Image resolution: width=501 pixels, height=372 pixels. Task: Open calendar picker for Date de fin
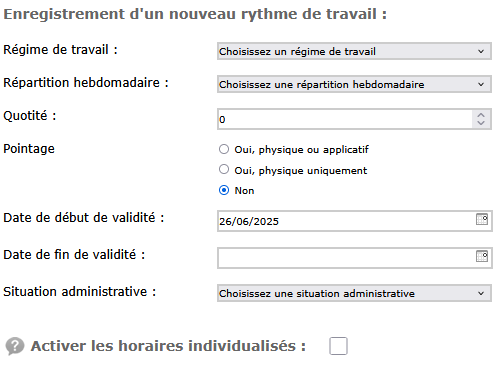coord(482,256)
